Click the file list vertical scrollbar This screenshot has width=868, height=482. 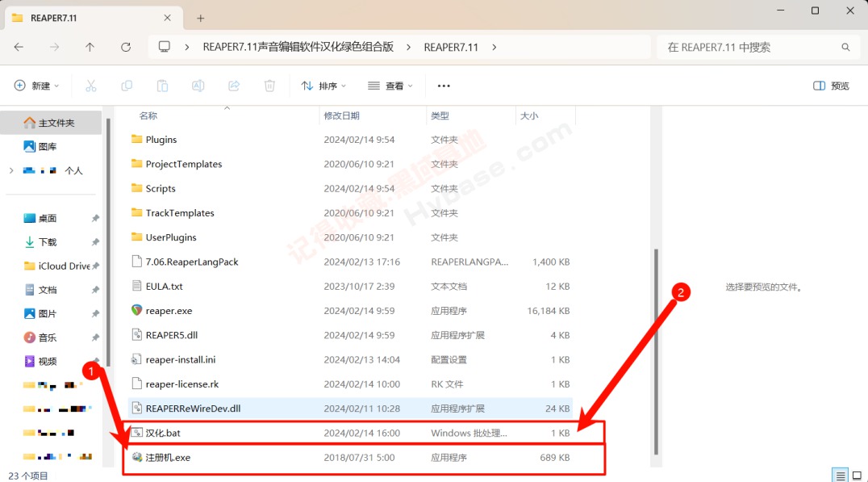657,352
